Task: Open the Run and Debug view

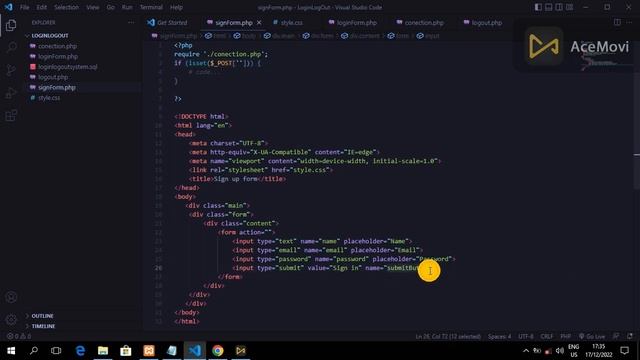Action: [x=11, y=93]
